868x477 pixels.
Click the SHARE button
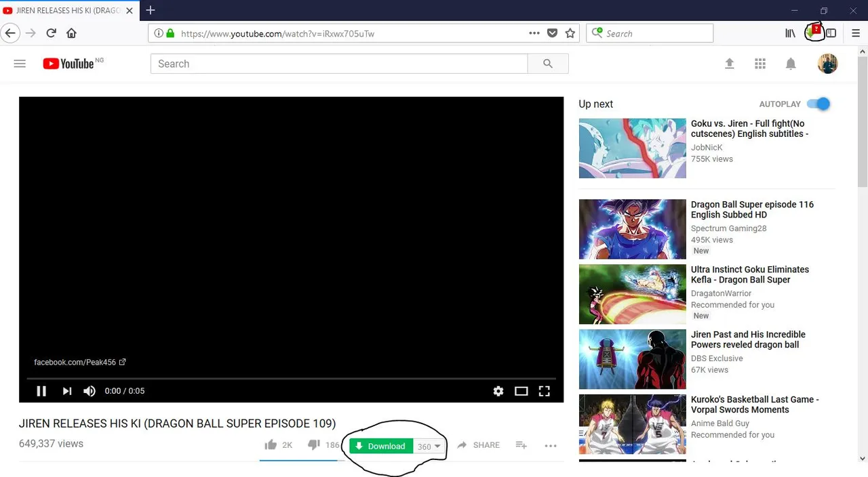(478, 445)
